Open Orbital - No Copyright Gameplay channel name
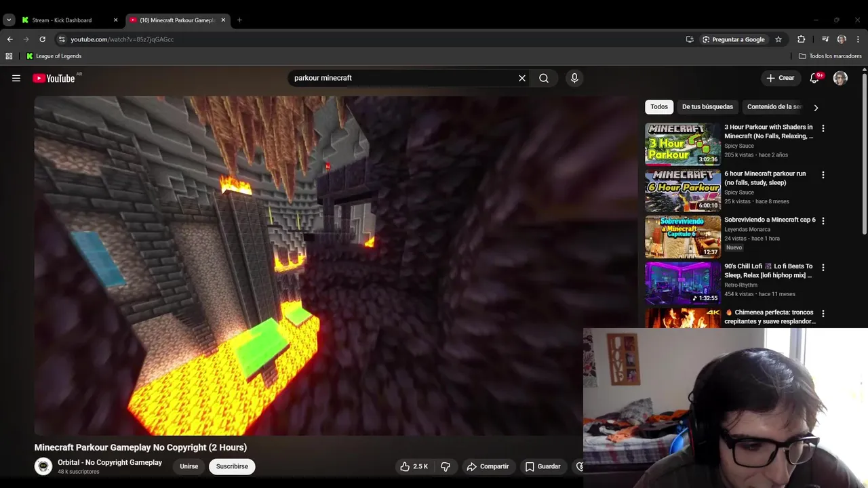Image resolution: width=868 pixels, height=488 pixels. click(110, 462)
